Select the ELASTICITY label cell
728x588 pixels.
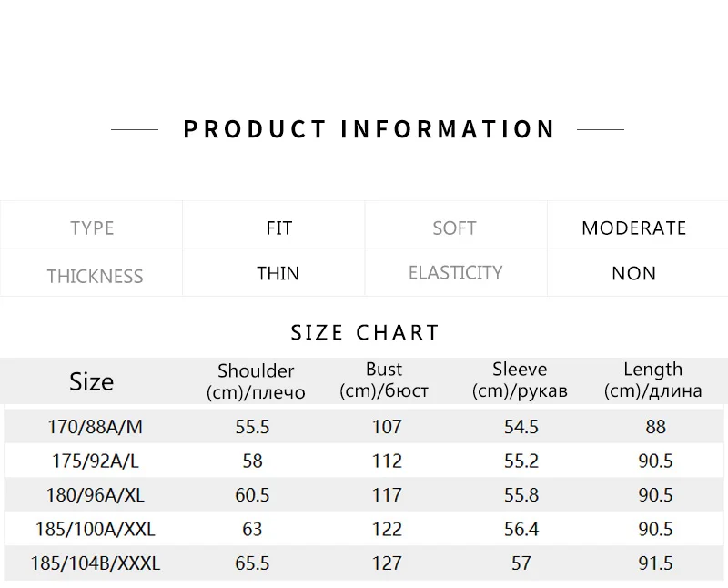click(455, 272)
